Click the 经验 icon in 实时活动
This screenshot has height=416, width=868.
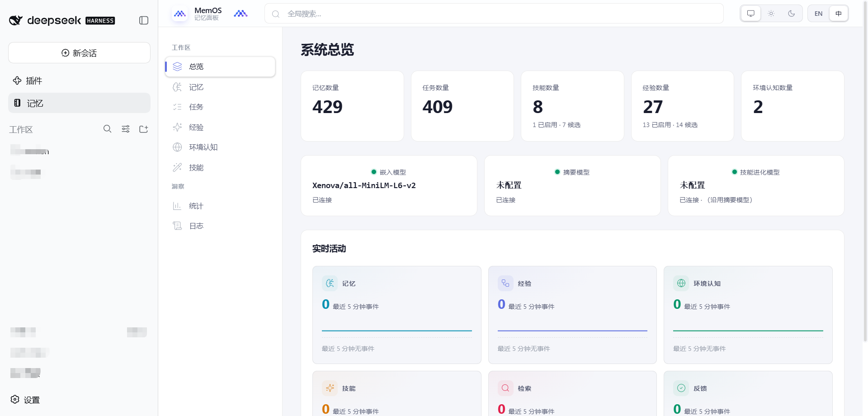point(505,283)
